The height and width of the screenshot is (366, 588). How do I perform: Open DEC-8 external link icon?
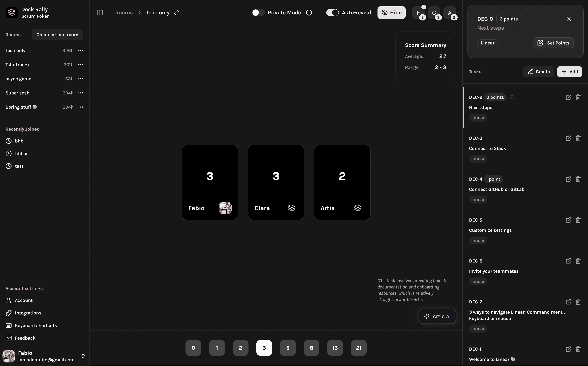click(x=568, y=261)
